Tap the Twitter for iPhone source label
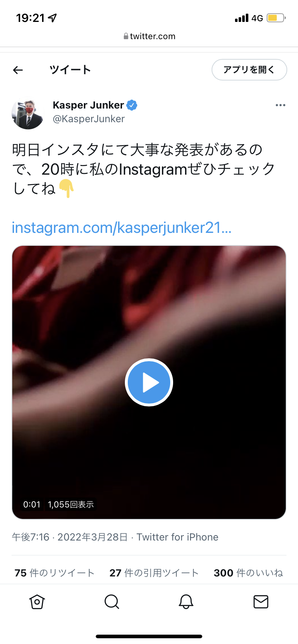 pyautogui.click(x=177, y=537)
